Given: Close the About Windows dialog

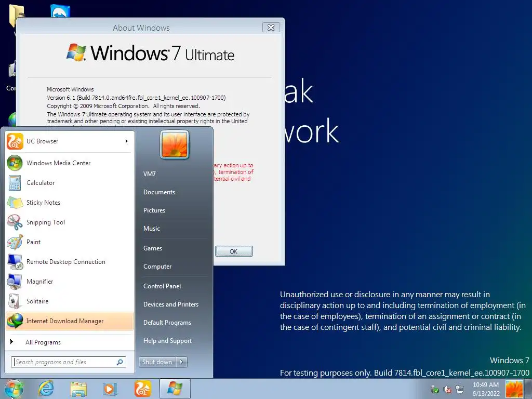Looking at the screenshot, I should click(271, 28).
